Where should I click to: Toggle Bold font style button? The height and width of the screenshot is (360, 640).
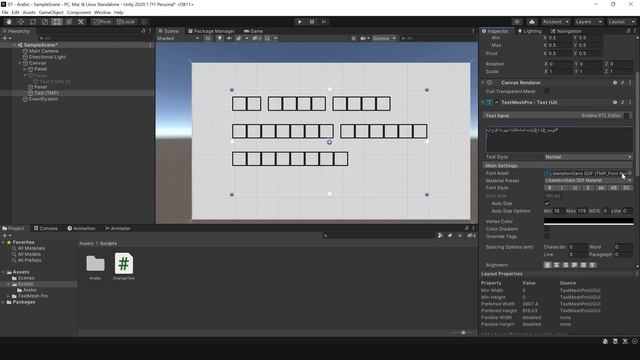(x=550, y=188)
